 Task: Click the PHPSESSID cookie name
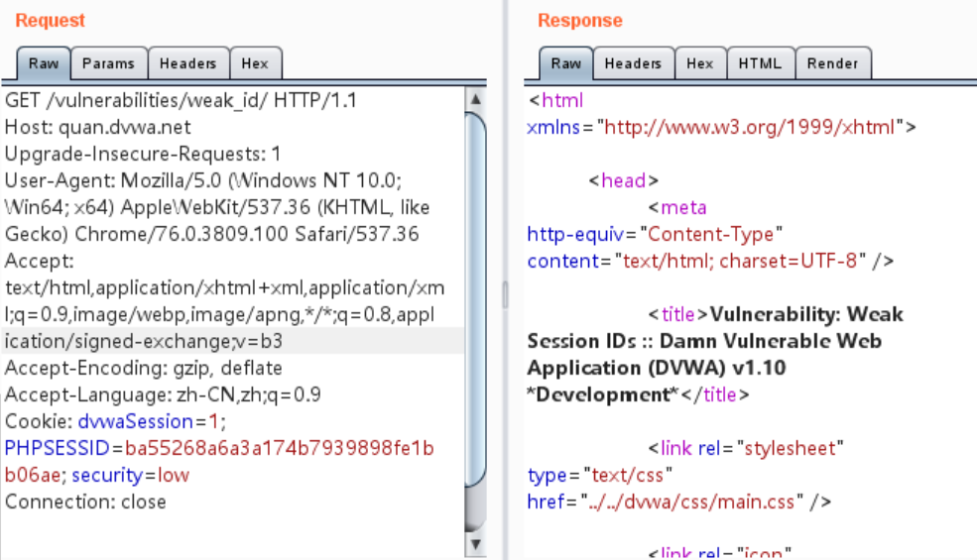tap(57, 449)
